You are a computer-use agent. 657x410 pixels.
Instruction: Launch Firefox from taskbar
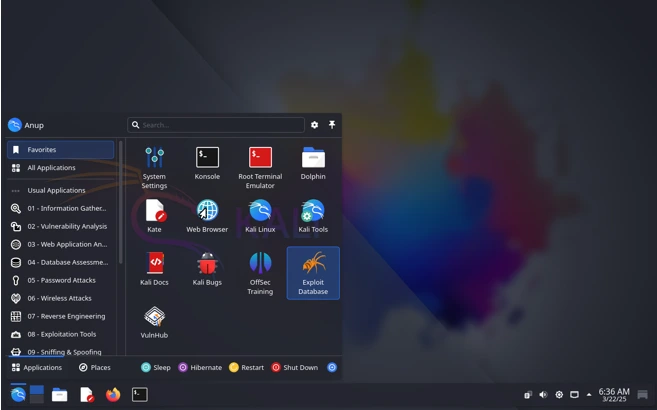pos(113,395)
